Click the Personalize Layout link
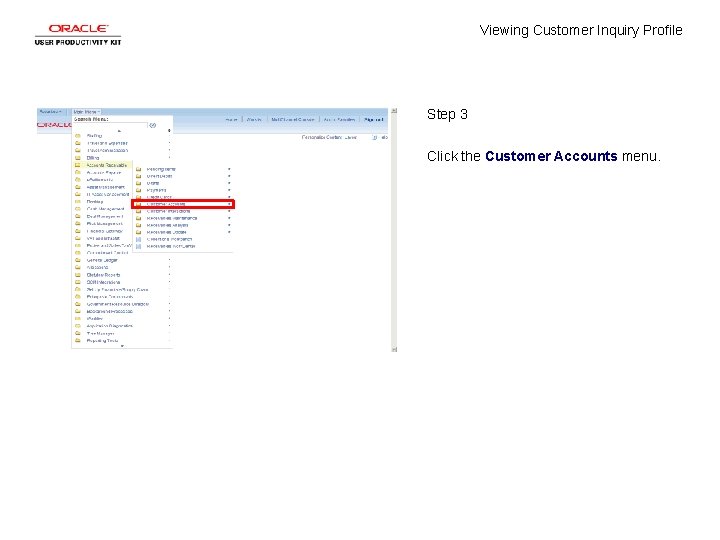 point(350,137)
